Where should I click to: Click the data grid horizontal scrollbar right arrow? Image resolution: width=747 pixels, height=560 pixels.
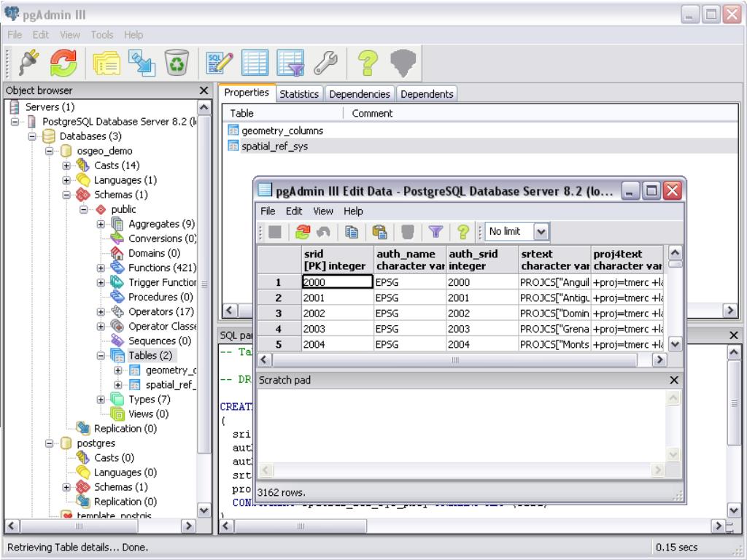click(659, 359)
